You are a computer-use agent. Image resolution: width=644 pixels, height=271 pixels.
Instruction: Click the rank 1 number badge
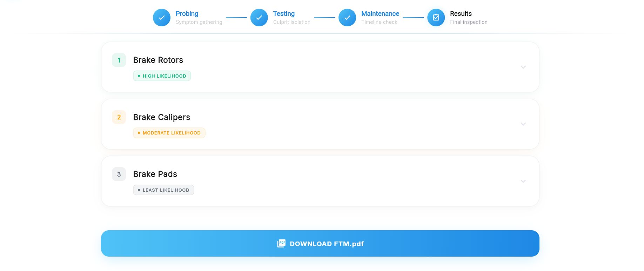[119, 60]
